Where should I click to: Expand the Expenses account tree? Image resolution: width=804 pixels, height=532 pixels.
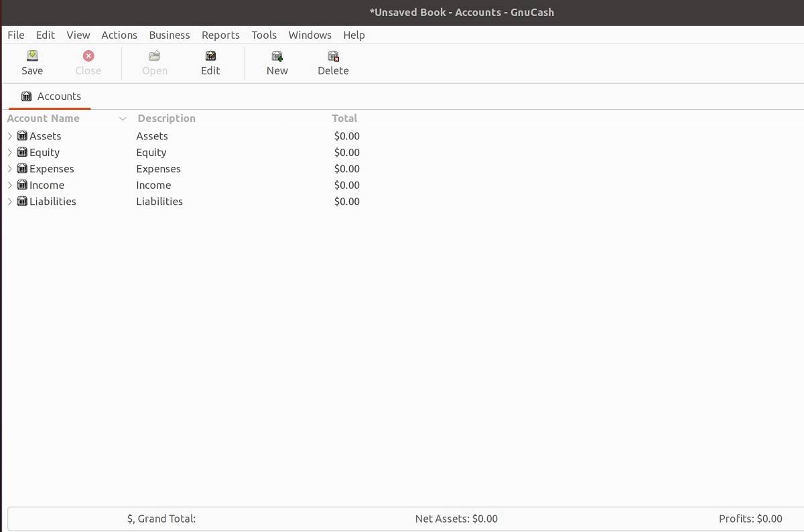(9, 168)
